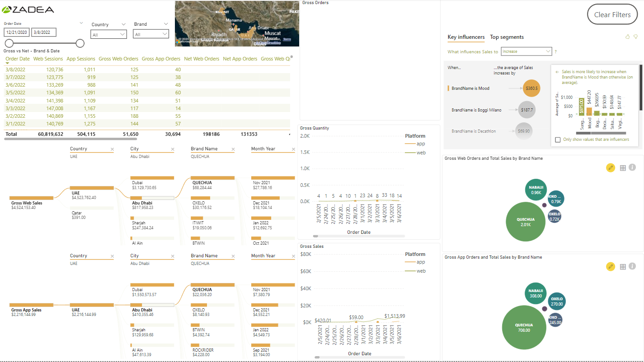Screen dimensions: 644x362
Task: Click pencil icon in Gross App Orders bubble chart
Action: point(611,267)
